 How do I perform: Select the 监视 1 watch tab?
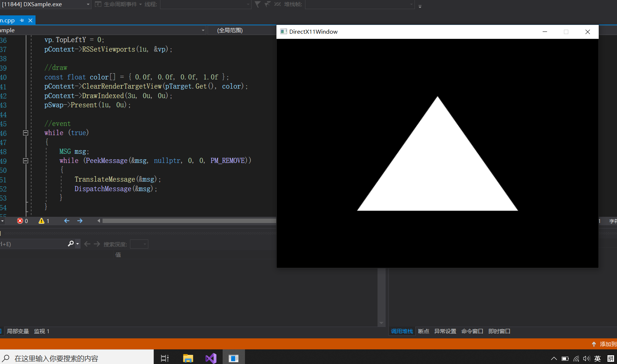pyautogui.click(x=41, y=331)
